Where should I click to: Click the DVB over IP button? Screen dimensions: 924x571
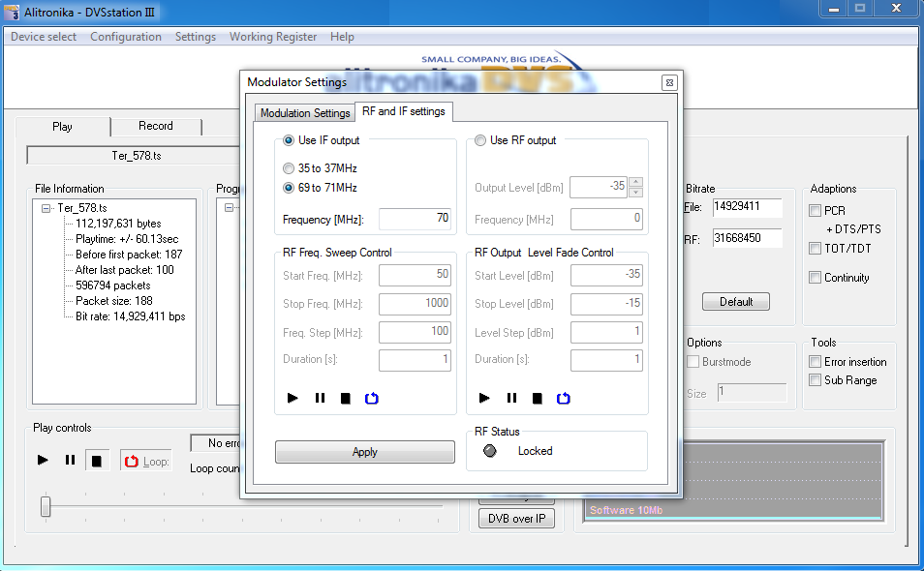(x=516, y=519)
